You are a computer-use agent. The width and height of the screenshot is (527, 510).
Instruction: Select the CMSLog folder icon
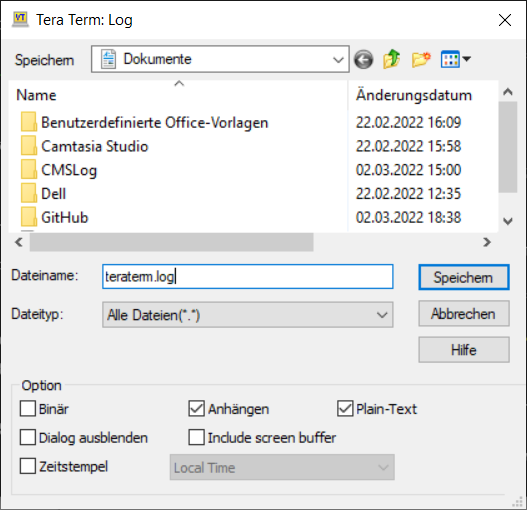(x=29, y=169)
